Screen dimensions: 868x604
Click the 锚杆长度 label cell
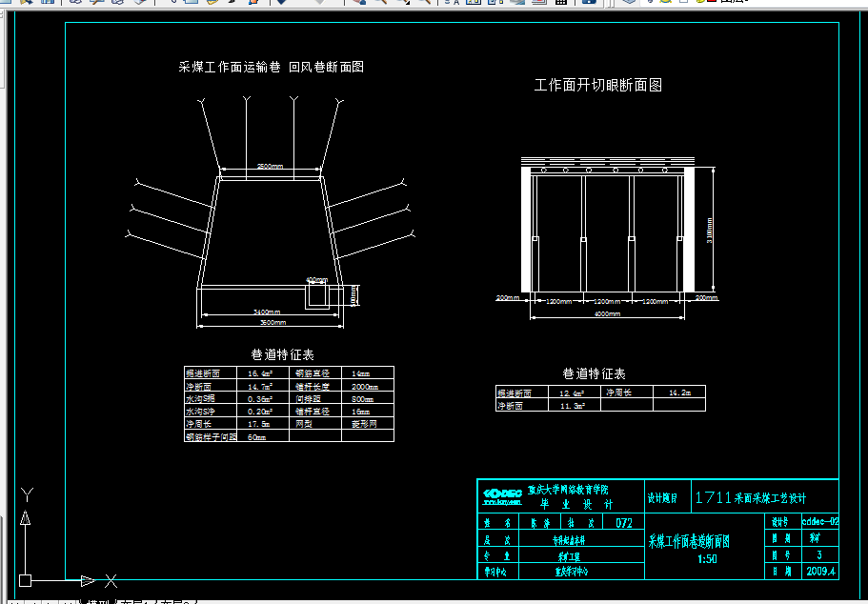pos(313,387)
